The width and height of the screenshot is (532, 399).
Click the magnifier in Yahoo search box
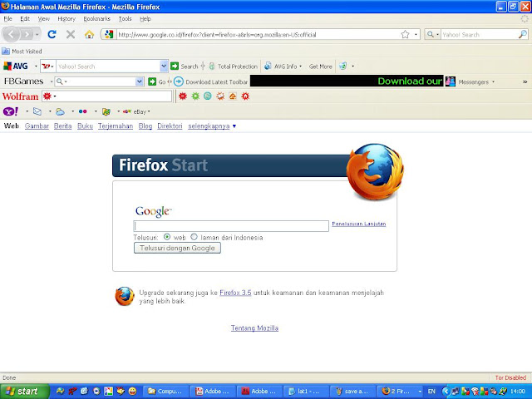pos(523,34)
